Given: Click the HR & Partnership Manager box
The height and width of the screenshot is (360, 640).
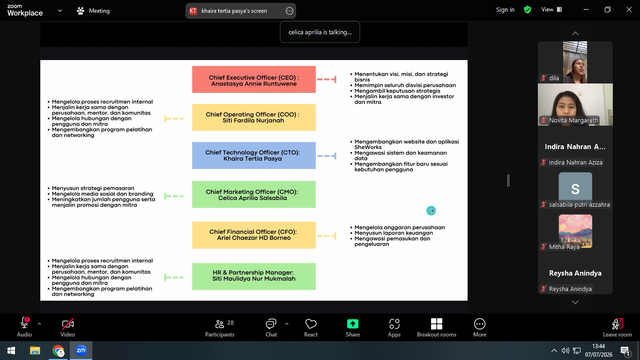Looking at the screenshot, I should pyautogui.click(x=254, y=276).
